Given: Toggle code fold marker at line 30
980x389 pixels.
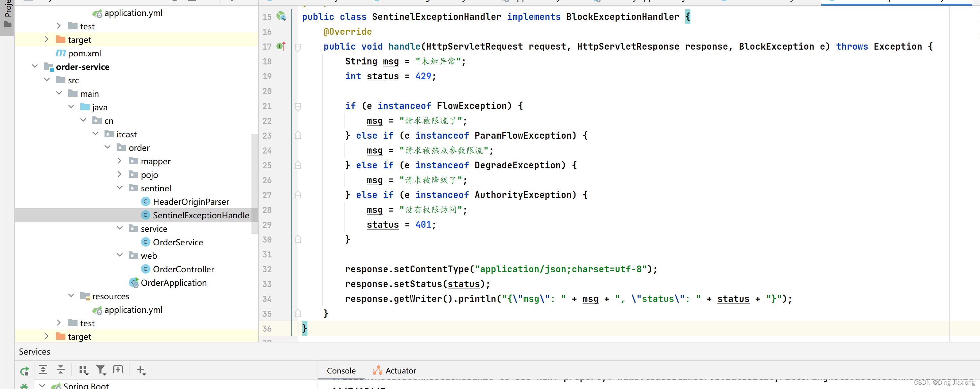Looking at the screenshot, I should (298, 240).
